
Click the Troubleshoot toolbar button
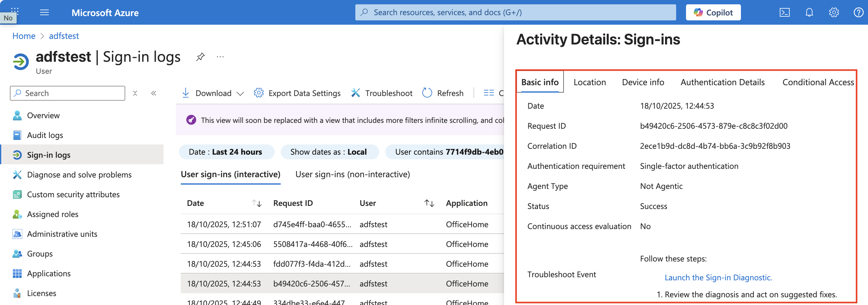tap(382, 93)
